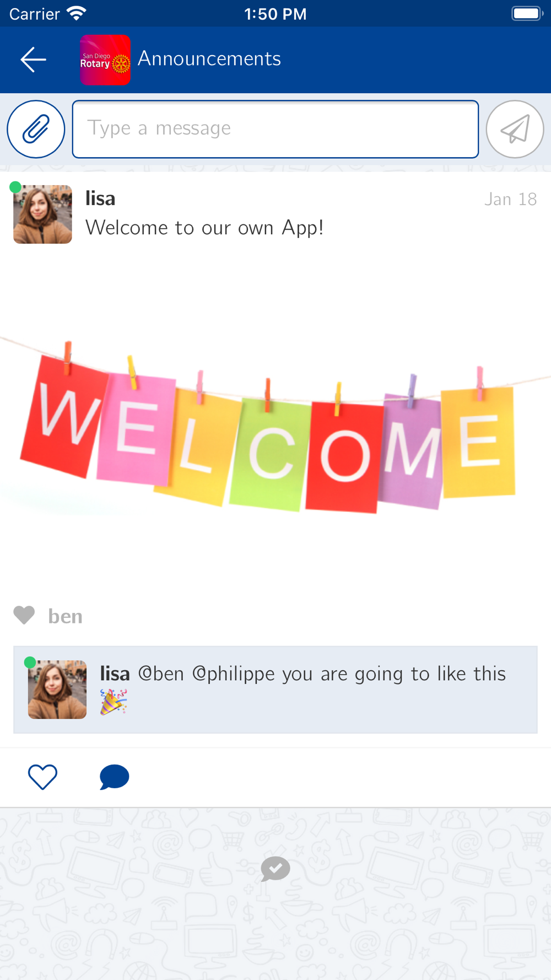This screenshot has width=551, height=980.
Task: Tap the ben liker name
Action: pyautogui.click(x=65, y=616)
